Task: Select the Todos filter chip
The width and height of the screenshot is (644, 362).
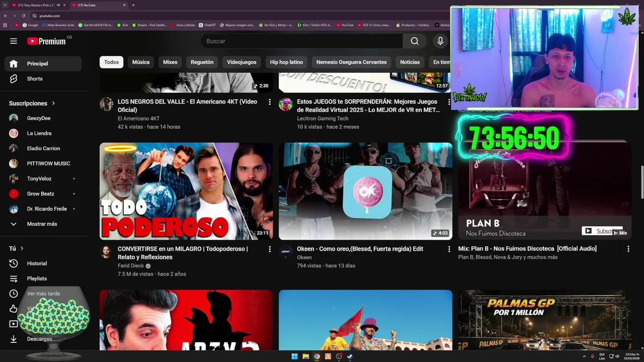Action: 111,62
